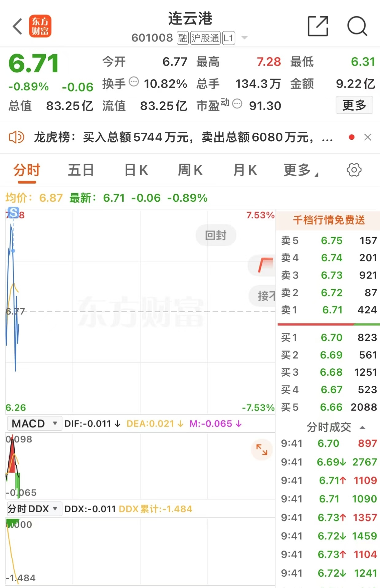Tap the blue S marker on chart
Viewport: 380px width, 588px height.
coord(13,212)
